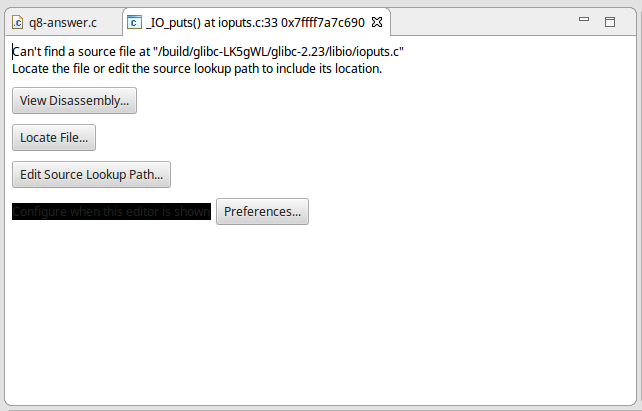The height and width of the screenshot is (411, 642).
Task: Click the "Can't find a source file" message text
Action: 208,52
